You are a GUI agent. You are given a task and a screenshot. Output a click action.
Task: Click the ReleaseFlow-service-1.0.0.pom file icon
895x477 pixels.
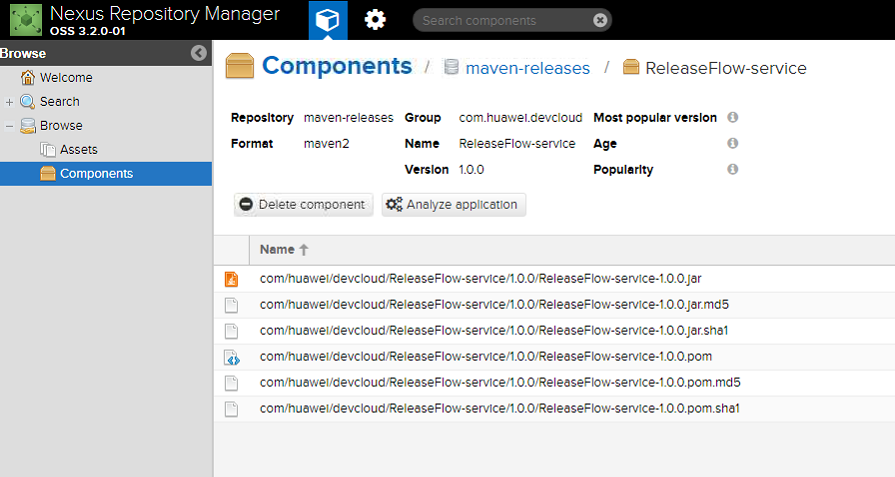pyautogui.click(x=232, y=357)
